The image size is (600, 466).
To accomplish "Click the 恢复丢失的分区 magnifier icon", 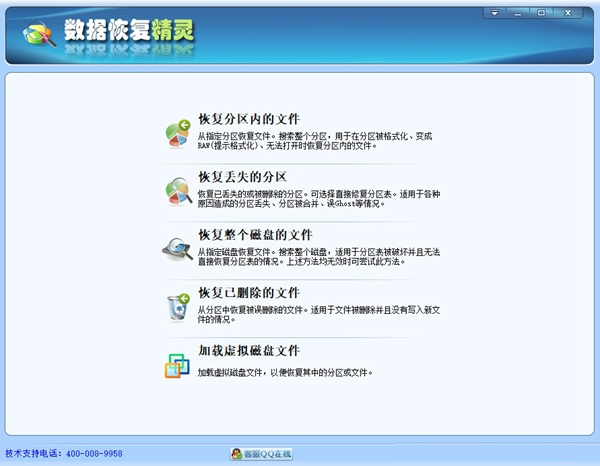I will [178, 190].
